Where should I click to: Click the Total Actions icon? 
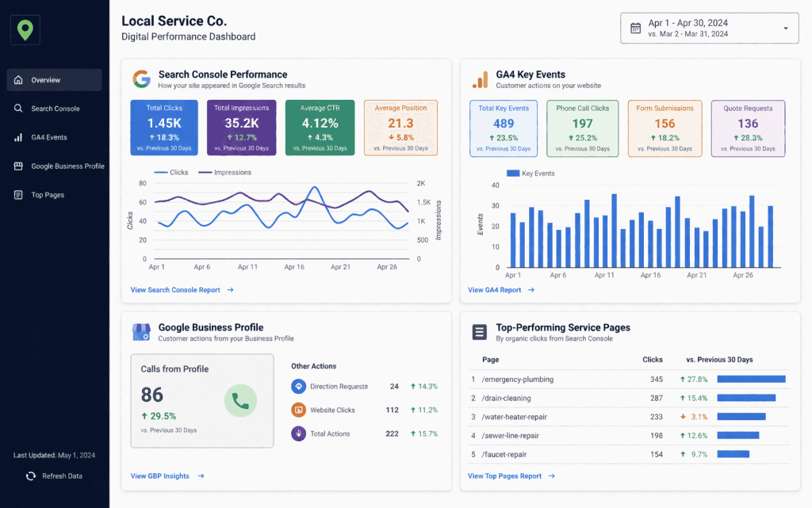pyautogui.click(x=298, y=434)
